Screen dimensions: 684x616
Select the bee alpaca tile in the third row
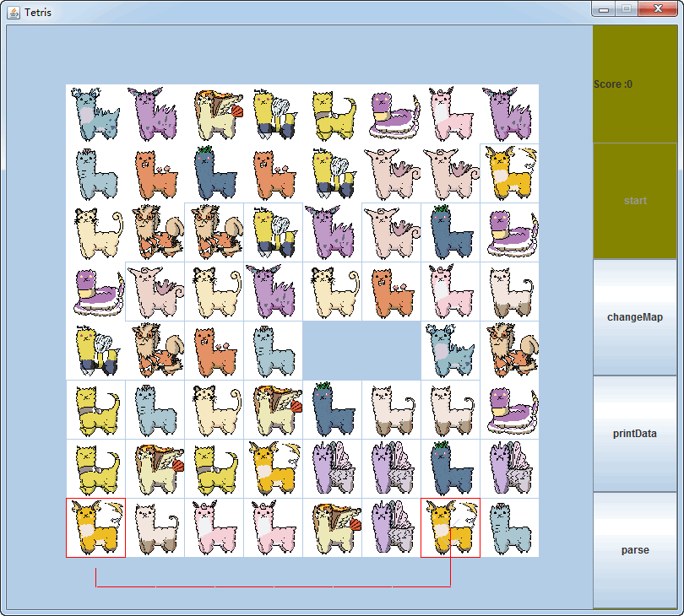tap(273, 232)
